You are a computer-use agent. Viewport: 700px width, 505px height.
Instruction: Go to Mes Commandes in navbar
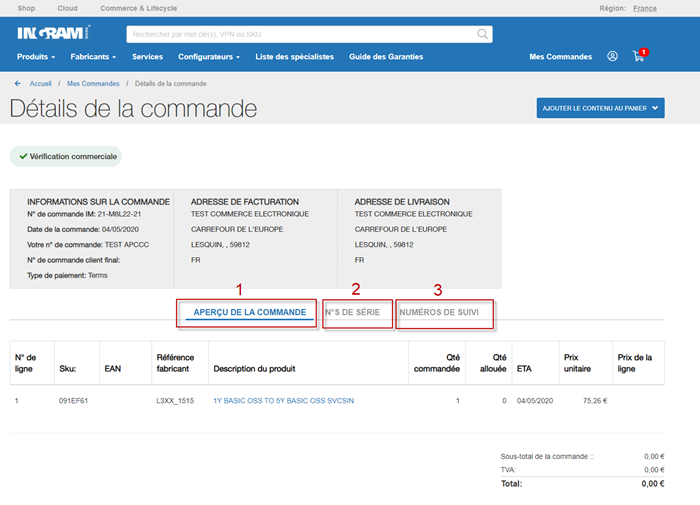561,57
